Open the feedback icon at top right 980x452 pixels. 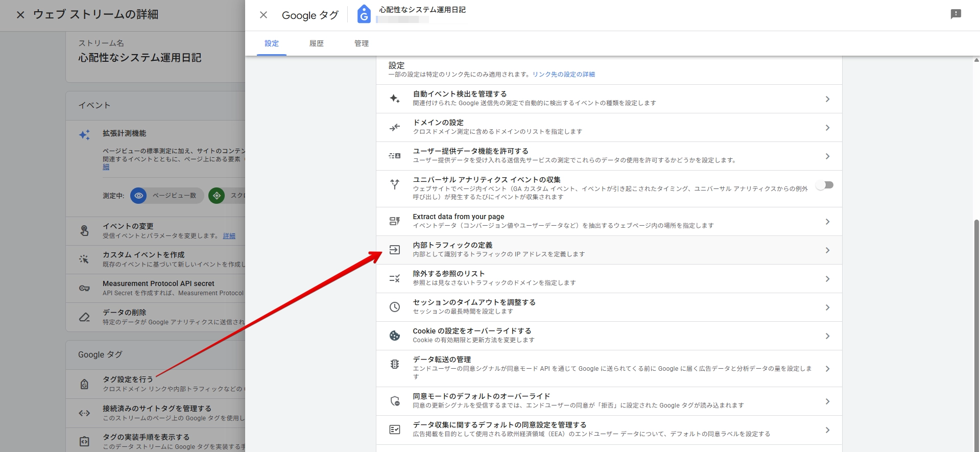(956, 14)
